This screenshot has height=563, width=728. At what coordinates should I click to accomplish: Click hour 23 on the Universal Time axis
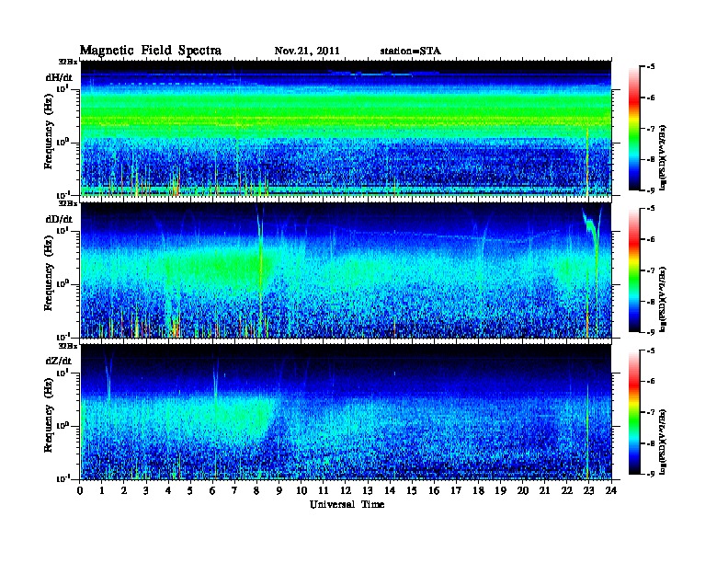(588, 491)
